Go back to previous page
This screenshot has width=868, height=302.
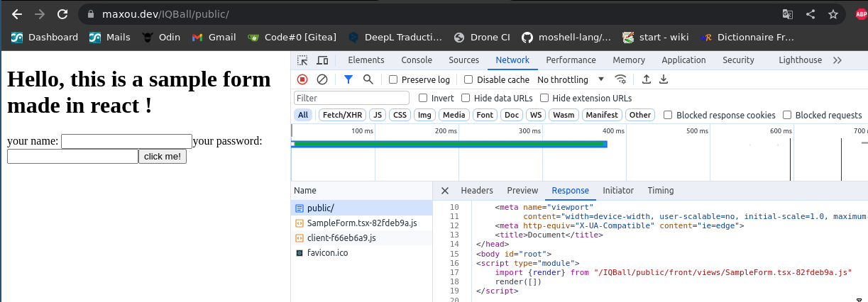(x=17, y=13)
